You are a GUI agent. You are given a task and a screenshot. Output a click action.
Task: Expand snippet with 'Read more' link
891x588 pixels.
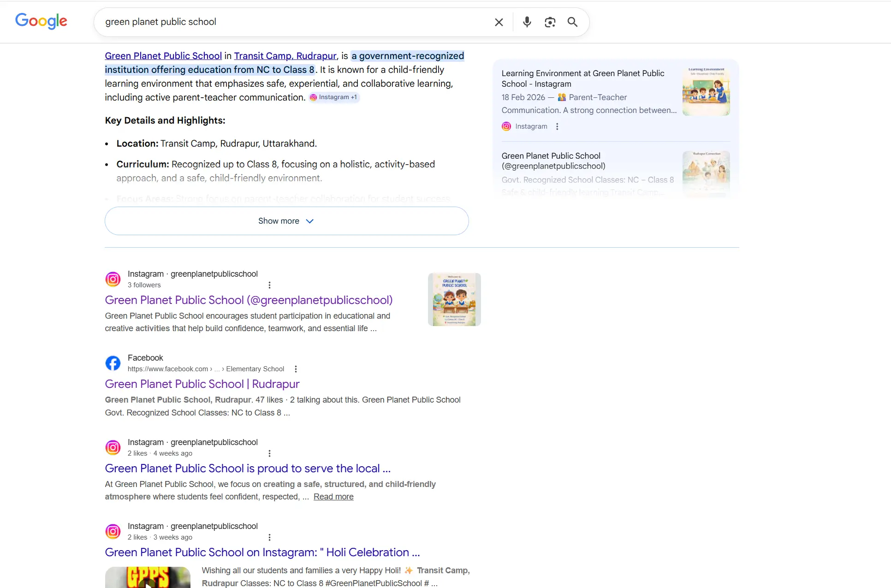coord(333,497)
